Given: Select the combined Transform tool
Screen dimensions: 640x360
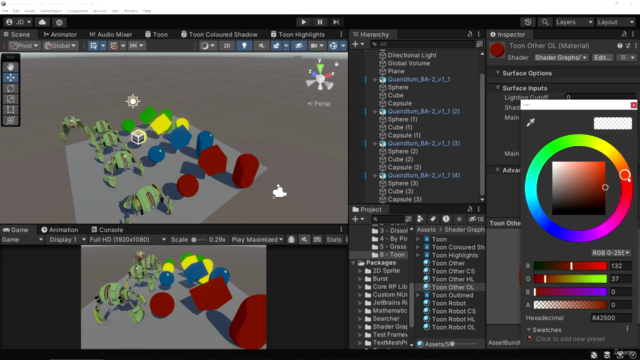Looking at the screenshot, I should coord(11,120).
